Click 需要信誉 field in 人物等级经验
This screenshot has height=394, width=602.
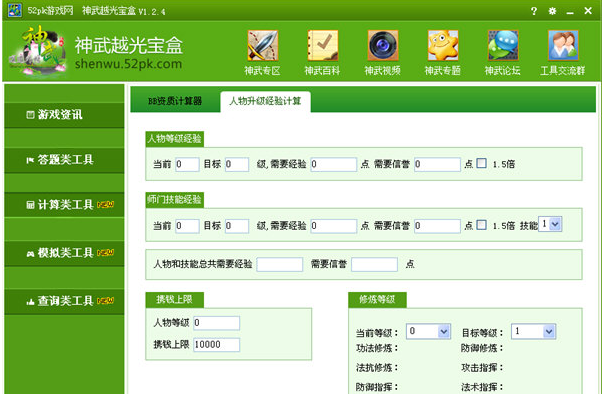click(437, 164)
